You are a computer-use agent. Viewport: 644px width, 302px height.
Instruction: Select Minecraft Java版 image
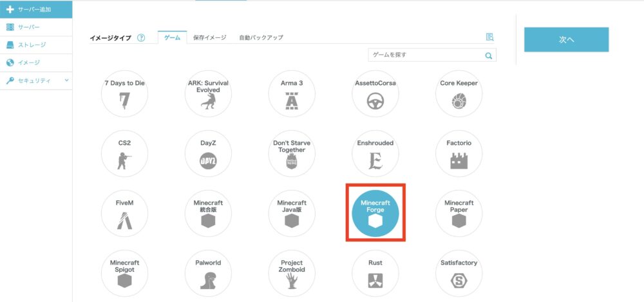(292, 213)
